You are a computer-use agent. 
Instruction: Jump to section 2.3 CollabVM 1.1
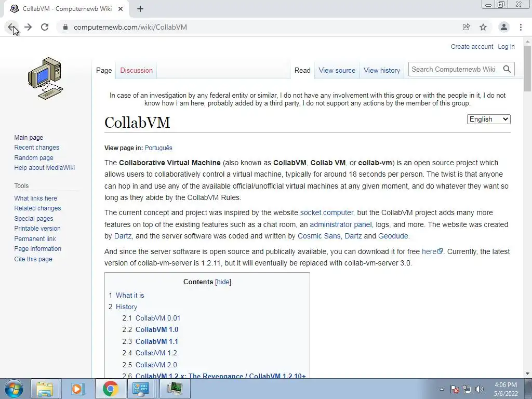pyautogui.click(x=156, y=342)
